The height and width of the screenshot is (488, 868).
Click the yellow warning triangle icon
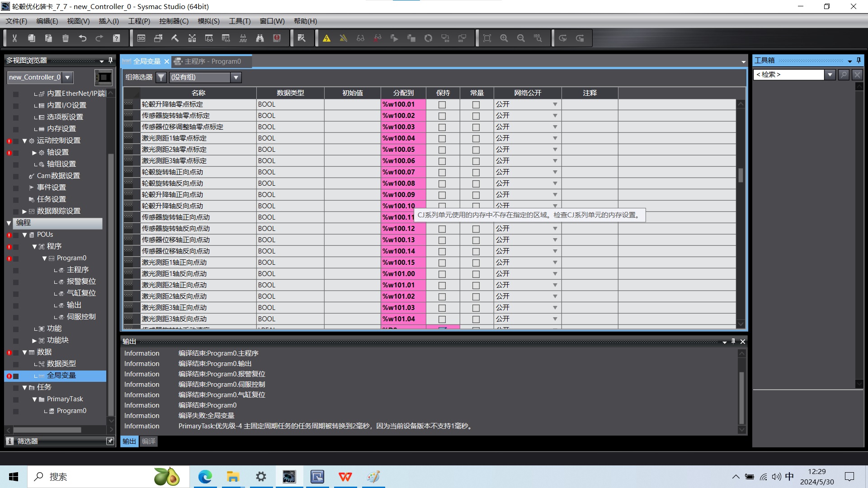(x=326, y=38)
